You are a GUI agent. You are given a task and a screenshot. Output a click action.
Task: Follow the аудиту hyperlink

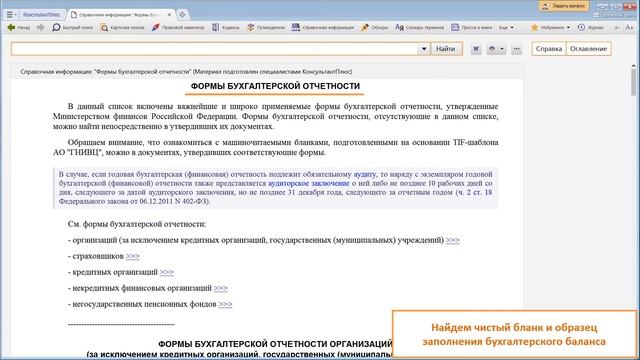[x=364, y=174]
